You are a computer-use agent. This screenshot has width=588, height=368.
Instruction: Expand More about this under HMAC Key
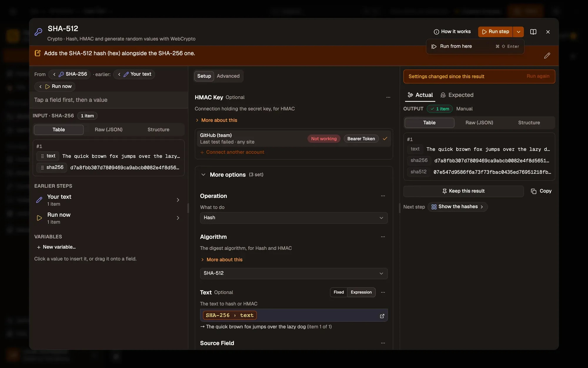coord(216,120)
